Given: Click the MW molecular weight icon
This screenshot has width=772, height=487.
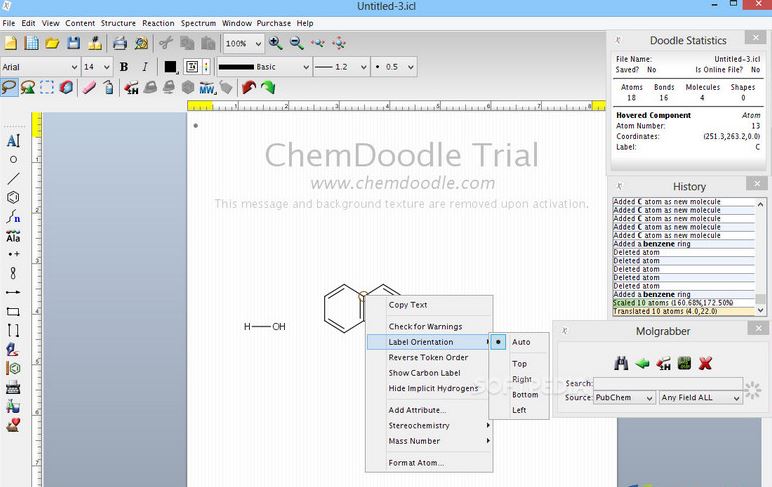Looking at the screenshot, I should tap(207, 88).
